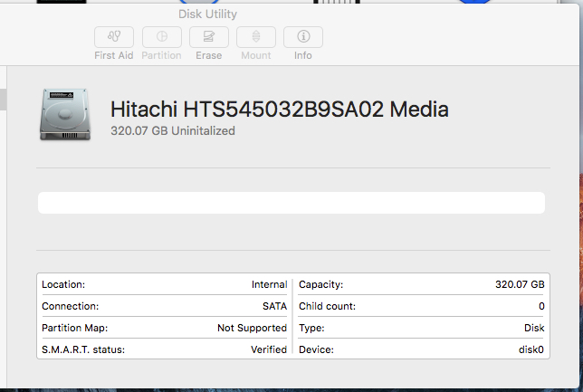The width and height of the screenshot is (583, 392).
Task: Select the Hitachi hard drive icon
Action: [65, 115]
